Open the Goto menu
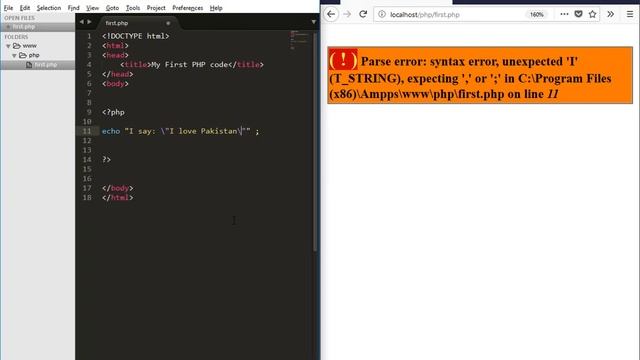Image resolution: width=640 pixels, height=360 pixels. 112,8
